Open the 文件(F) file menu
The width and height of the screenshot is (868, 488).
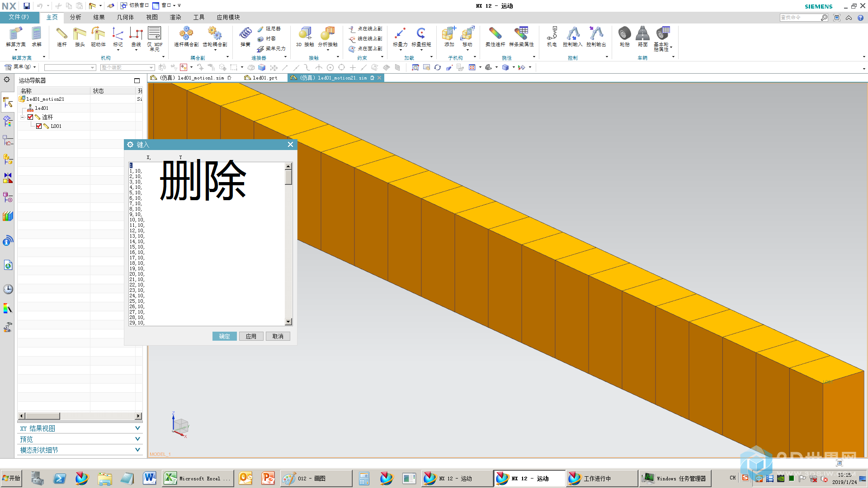click(x=19, y=17)
